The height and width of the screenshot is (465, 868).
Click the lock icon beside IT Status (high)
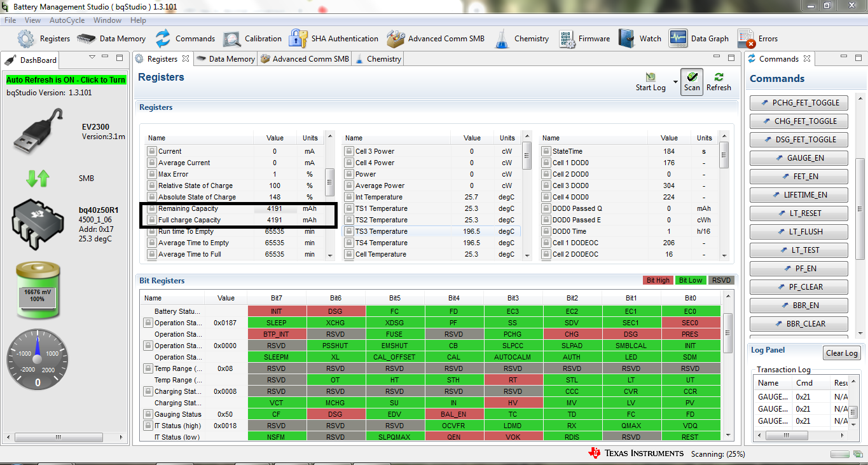coord(148,426)
